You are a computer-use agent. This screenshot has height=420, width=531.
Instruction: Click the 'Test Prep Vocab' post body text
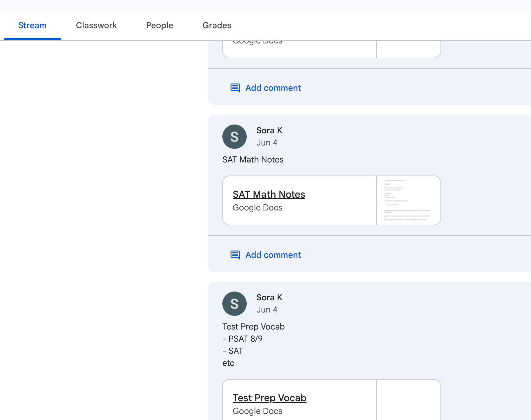pos(253,327)
